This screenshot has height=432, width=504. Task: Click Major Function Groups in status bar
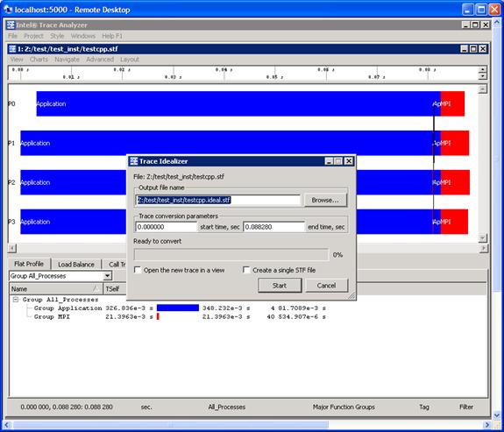tap(344, 407)
